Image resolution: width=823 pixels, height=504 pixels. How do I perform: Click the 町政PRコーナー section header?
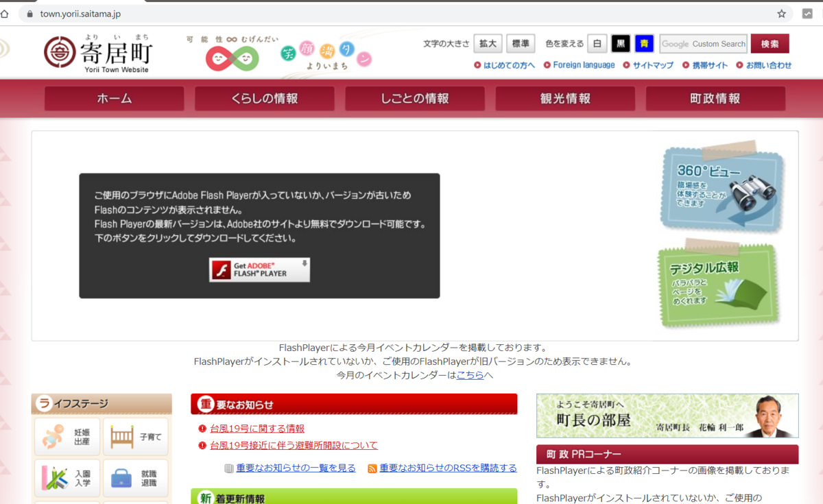pyautogui.click(x=667, y=454)
